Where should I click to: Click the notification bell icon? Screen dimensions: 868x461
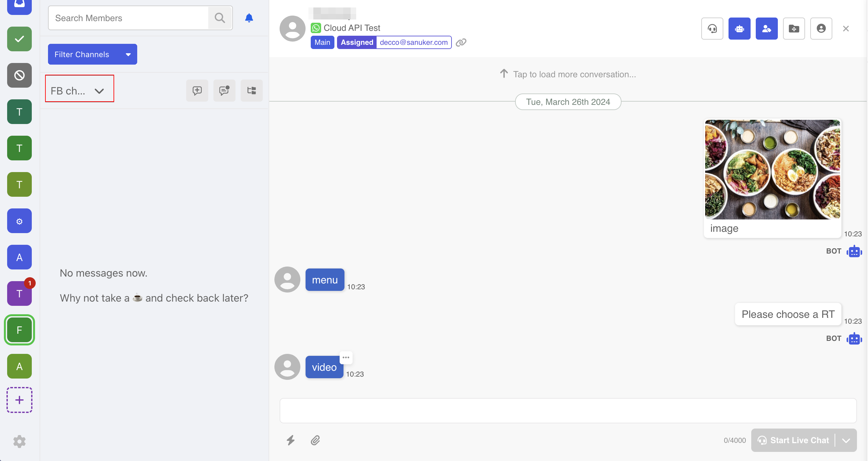249,18
